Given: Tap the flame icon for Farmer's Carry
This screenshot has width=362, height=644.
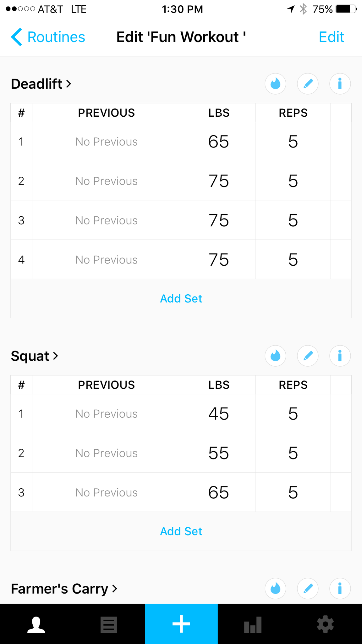Looking at the screenshot, I should [x=275, y=588].
